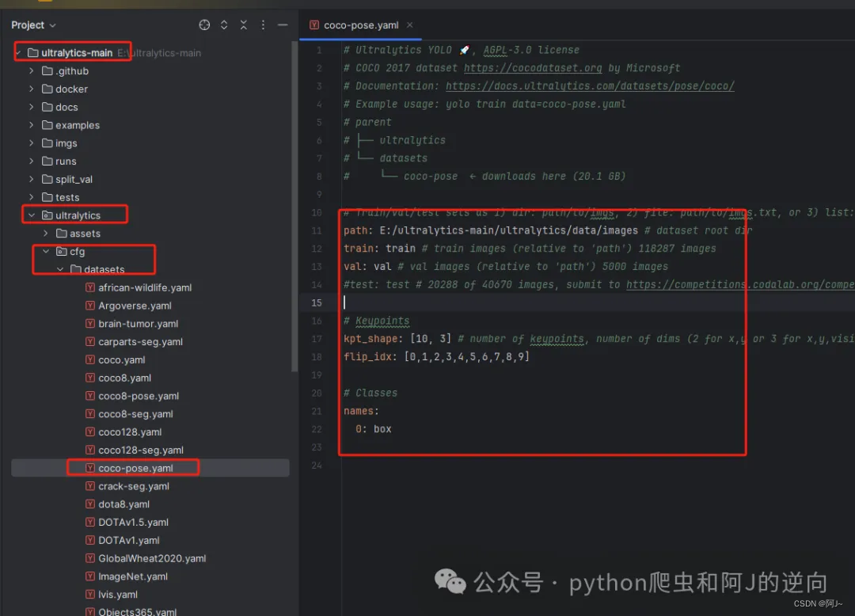The image size is (855, 616).
Task: Click YAML icon of coco8.yaml
Action: (x=90, y=378)
